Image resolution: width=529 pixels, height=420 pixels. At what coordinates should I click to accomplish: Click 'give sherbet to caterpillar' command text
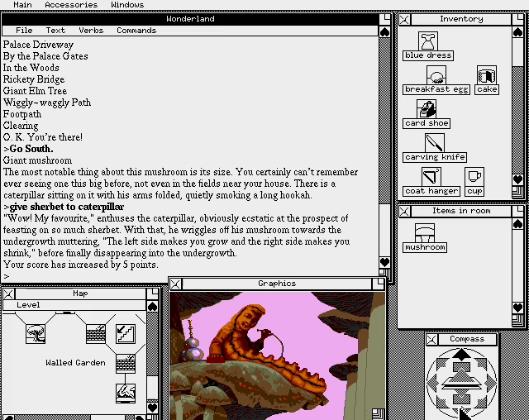67,207
